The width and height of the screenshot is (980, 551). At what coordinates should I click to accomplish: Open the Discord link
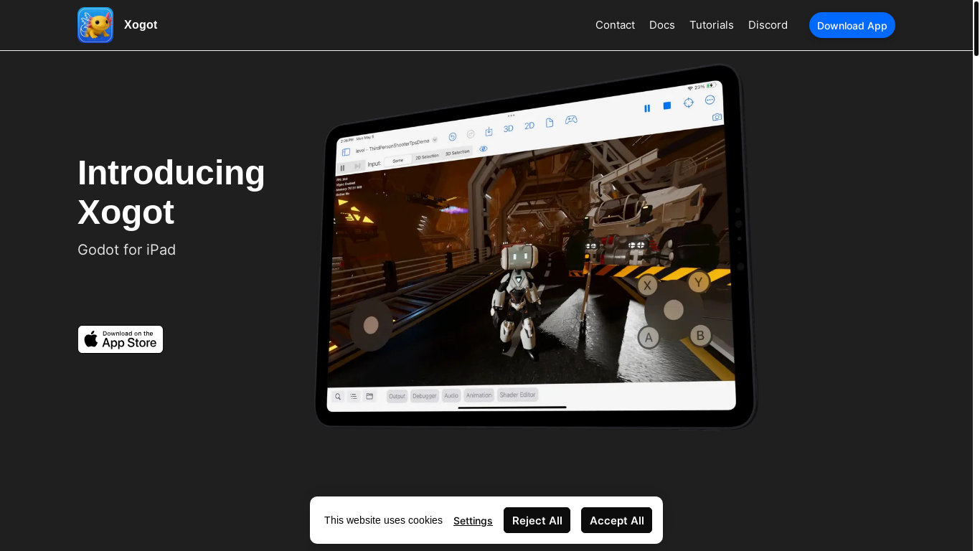tap(768, 25)
